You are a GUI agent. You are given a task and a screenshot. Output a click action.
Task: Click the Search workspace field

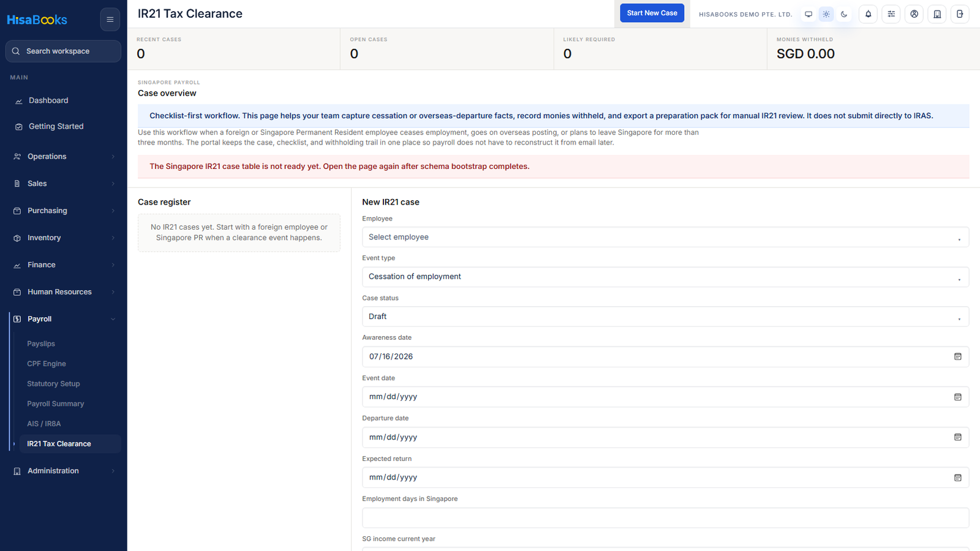63,51
